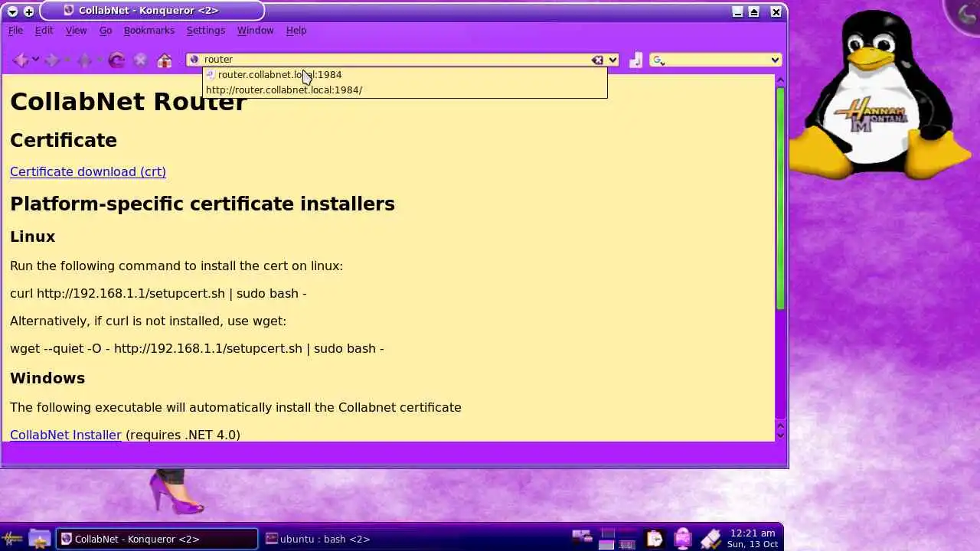The image size is (980, 551).
Task: Click the device plug tray icon
Action: pyautogui.click(x=710, y=539)
